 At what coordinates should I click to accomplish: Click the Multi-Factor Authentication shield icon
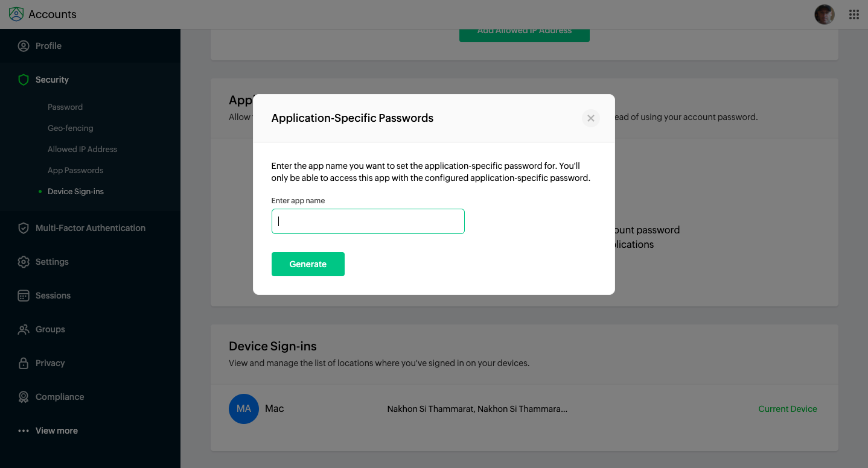(24, 228)
